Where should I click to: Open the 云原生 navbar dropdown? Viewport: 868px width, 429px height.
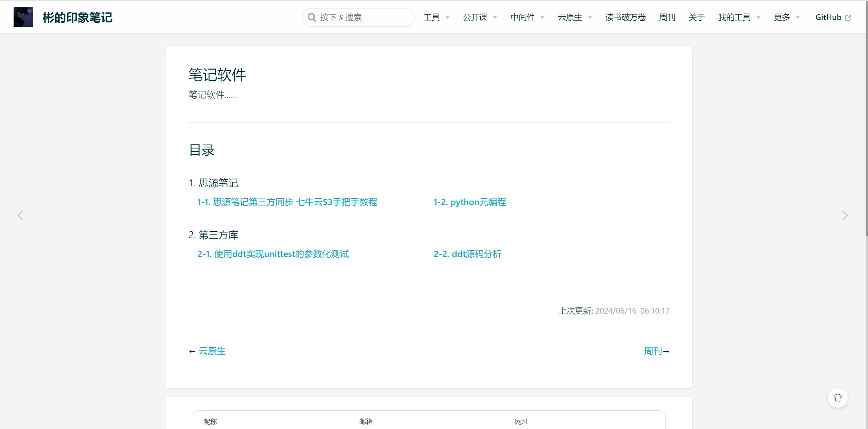(575, 17)
